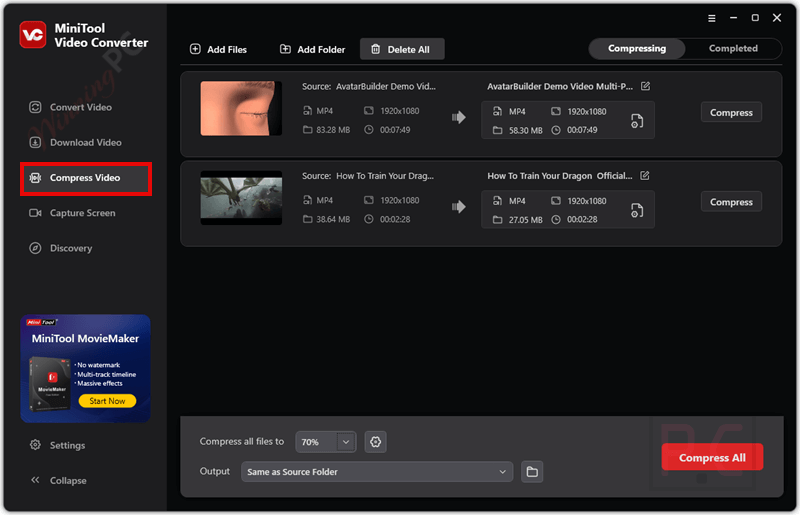Screen dimensions: 800x515
Task: Open Settings from the sidebar
Action: 57,445
